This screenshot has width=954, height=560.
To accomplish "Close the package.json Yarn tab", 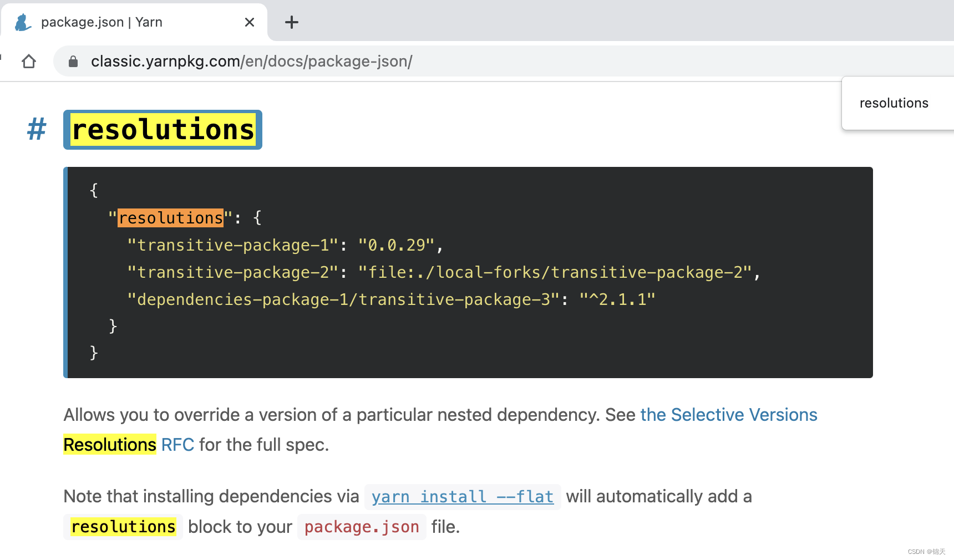I will point(250,22).
